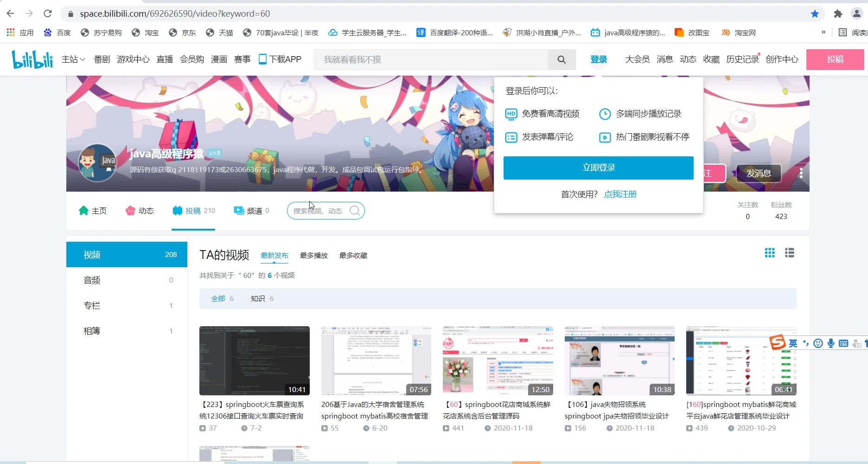This screenshot has width=868, height=464.
Task: Click Sogou emoji face icon
Action: (x=818, y=343)
